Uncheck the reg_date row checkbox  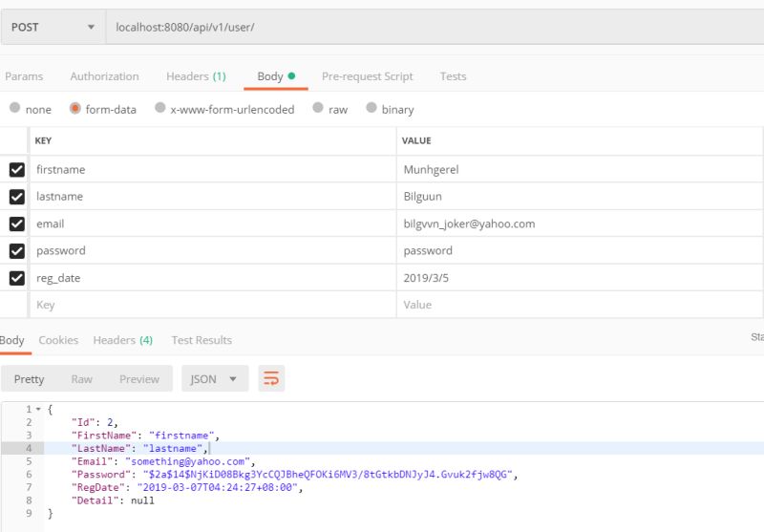pos(17,278)
